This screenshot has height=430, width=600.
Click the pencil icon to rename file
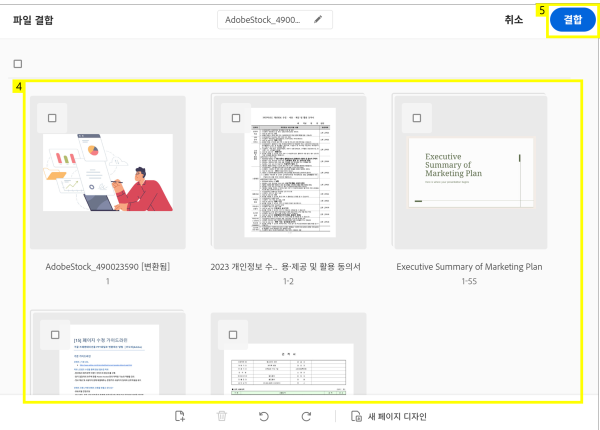click(318, 20)
